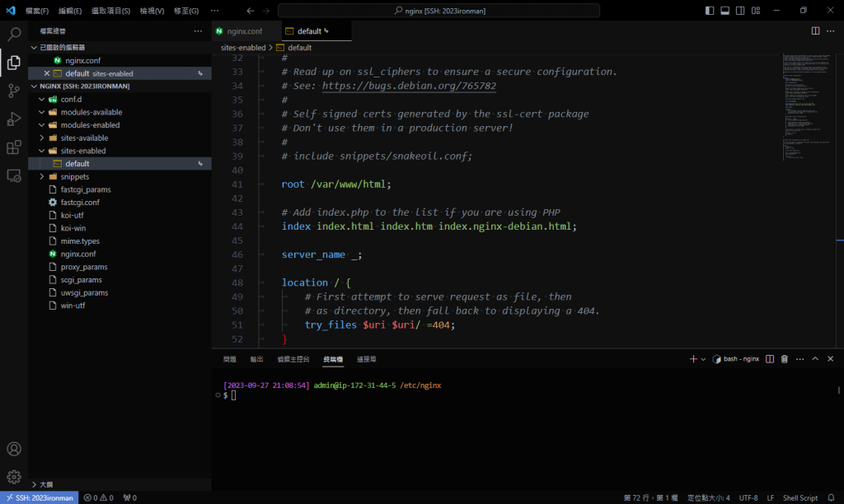The width and height of the screenshot is (844, 504).
Task: Click the VS Code logo icon
Action: [x=11, y=10]
